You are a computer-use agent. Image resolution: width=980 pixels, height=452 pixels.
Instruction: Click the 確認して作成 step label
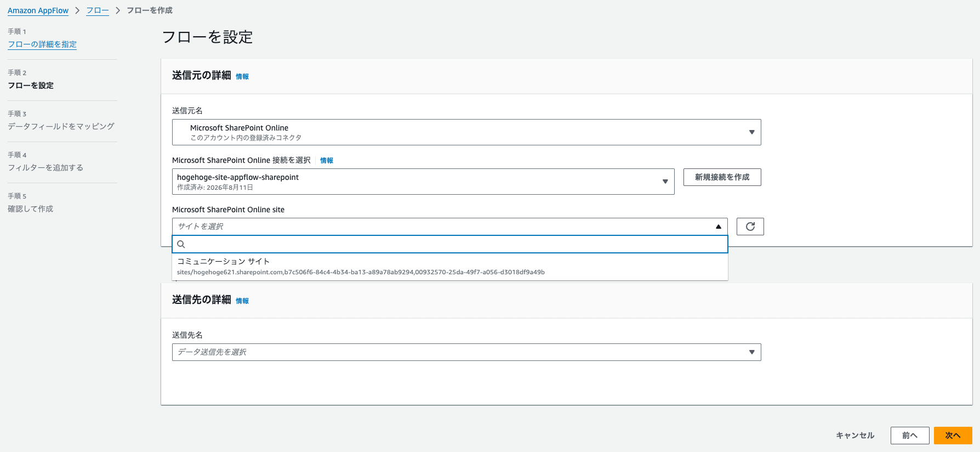[x=31, y=209]
